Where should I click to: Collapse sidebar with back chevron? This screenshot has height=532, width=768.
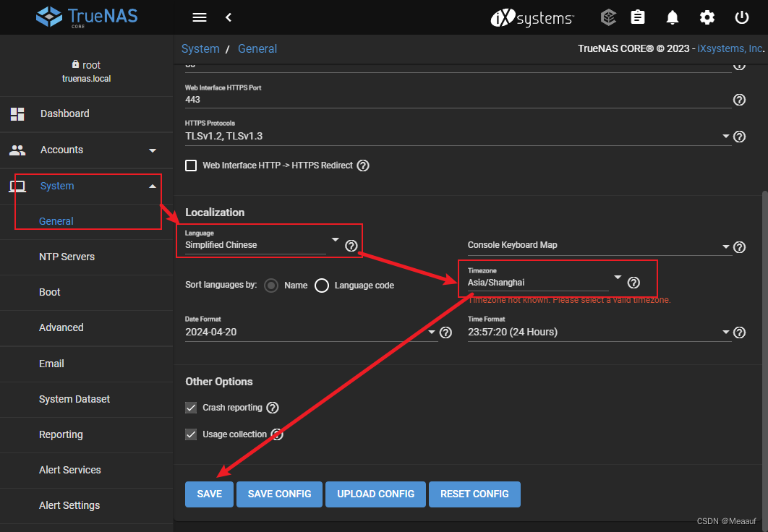229,17
